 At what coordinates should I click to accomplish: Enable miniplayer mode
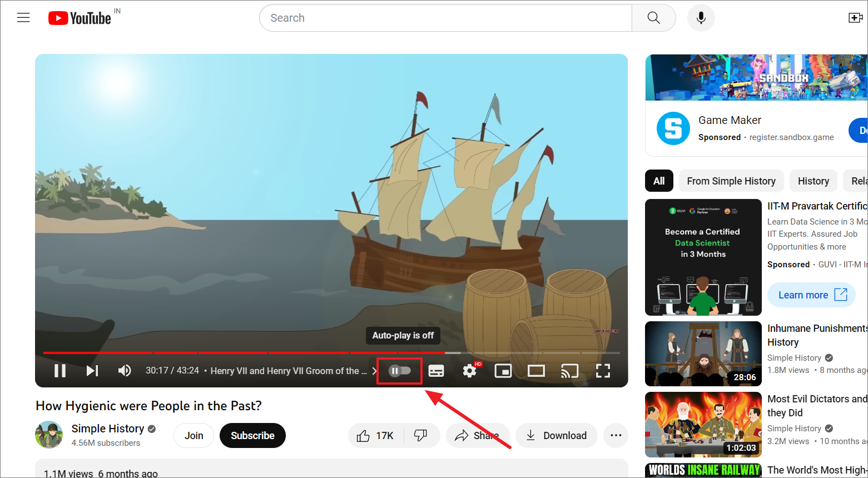tap(503, 371)
